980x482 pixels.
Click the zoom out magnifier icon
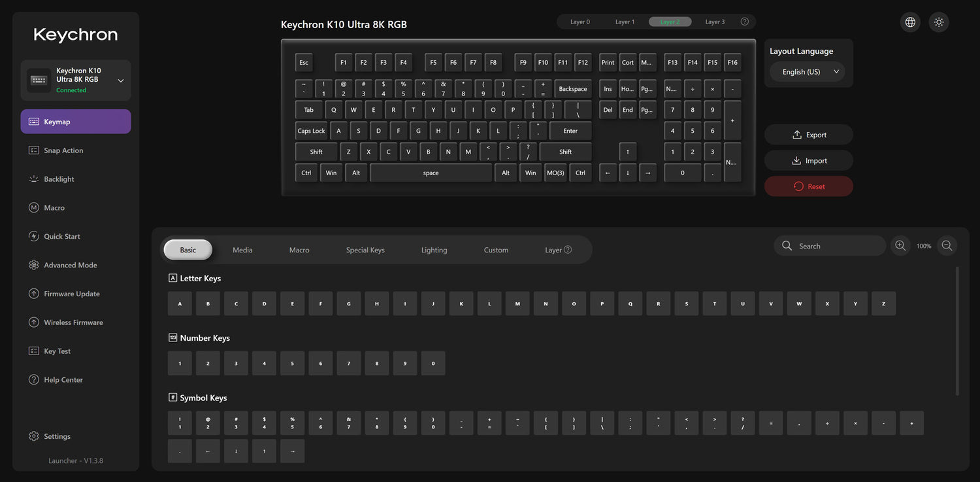pyautogui.click(x=947, y=246)
